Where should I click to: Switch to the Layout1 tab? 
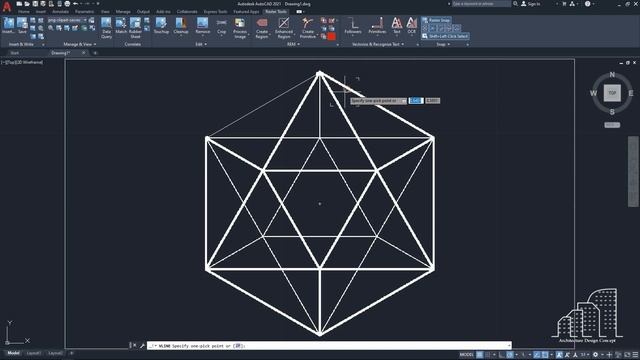(33, 353)
